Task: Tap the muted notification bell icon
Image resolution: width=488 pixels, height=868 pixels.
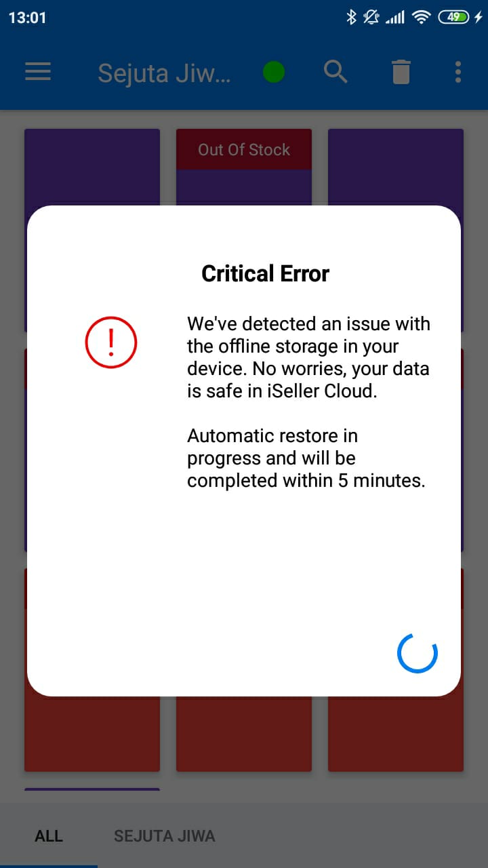Action: coord(371,18)
